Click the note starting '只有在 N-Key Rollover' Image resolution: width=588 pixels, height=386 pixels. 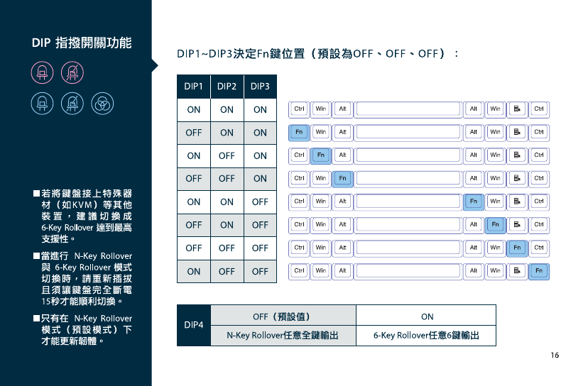coord(83,330)
